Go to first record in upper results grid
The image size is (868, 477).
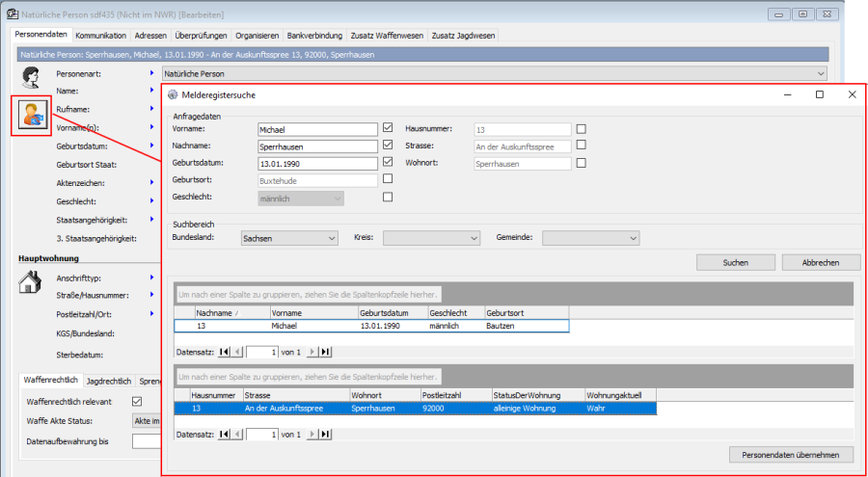coord(225,352)
